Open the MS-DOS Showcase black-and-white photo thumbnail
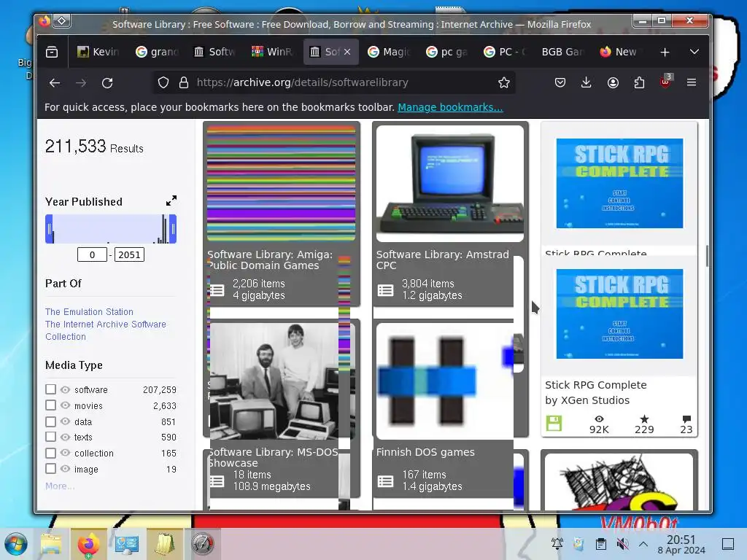This screenshot has height=560, width=747. (274, 381)
